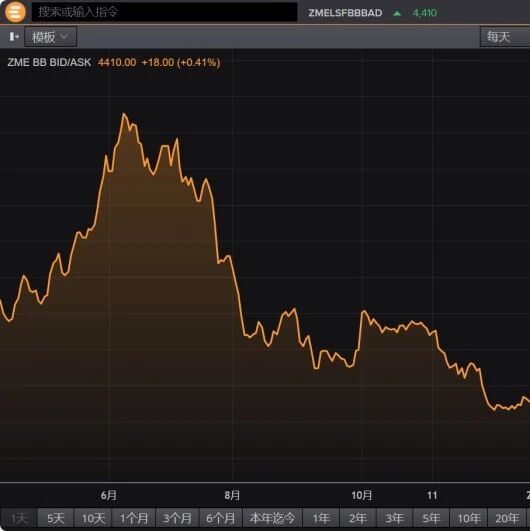Select the 20年 time range
The width and height of the screenshot is (530, 531).
click(x=507, y=518)
